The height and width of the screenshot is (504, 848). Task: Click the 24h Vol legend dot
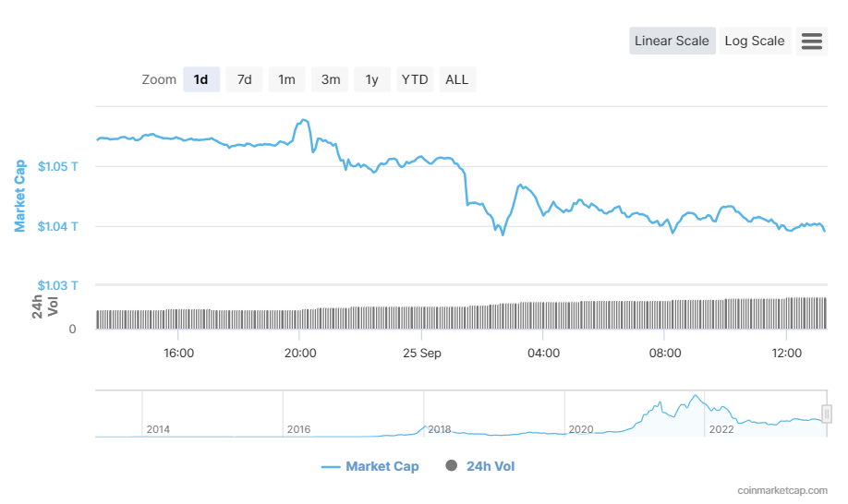(451, 466)
